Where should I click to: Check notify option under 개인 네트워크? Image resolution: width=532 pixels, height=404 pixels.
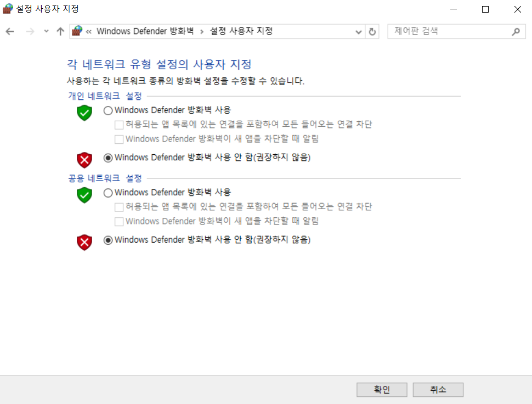(x=119, y=139)
